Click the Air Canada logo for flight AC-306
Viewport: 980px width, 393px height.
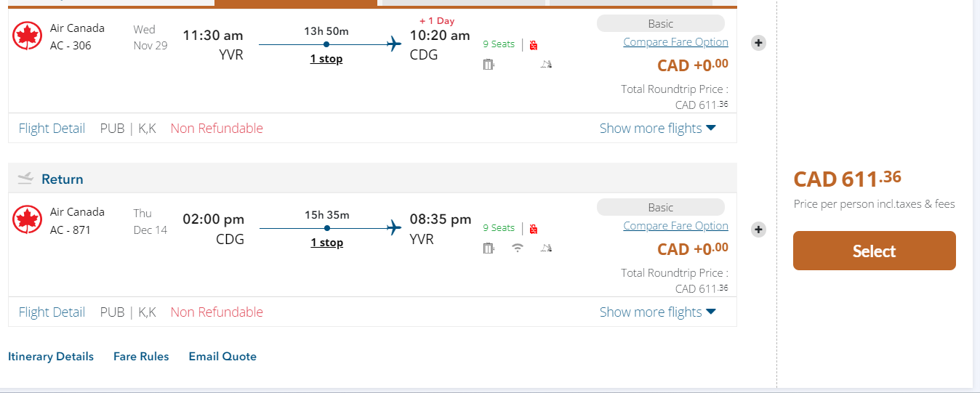tap(28, 36)
